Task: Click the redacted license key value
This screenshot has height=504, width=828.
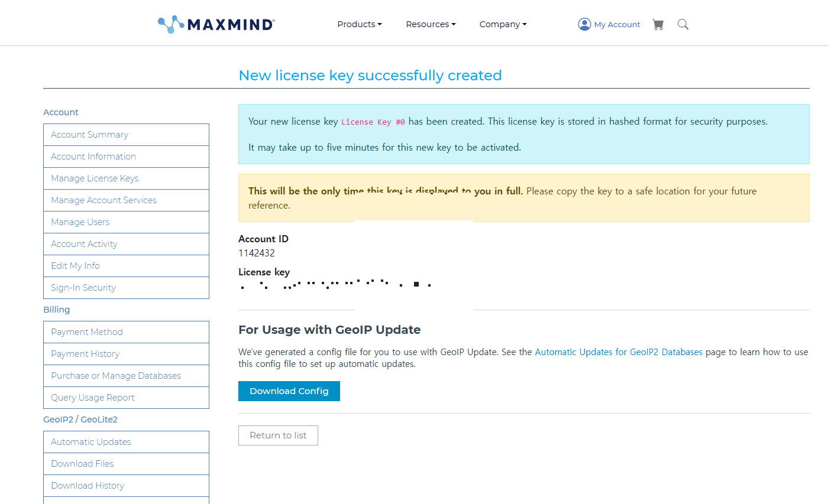Action: click(335, 285)
